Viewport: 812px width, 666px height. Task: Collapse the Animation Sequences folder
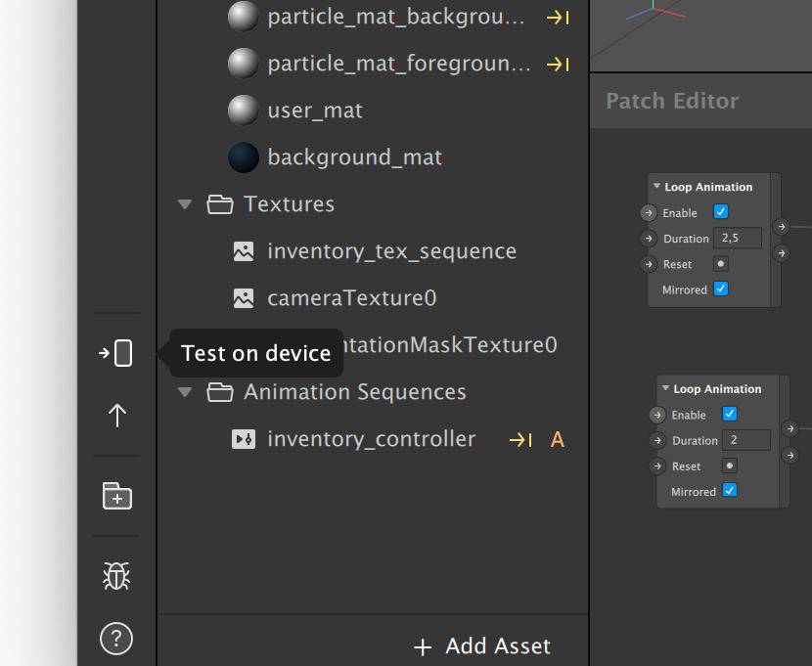pos(184,392)
